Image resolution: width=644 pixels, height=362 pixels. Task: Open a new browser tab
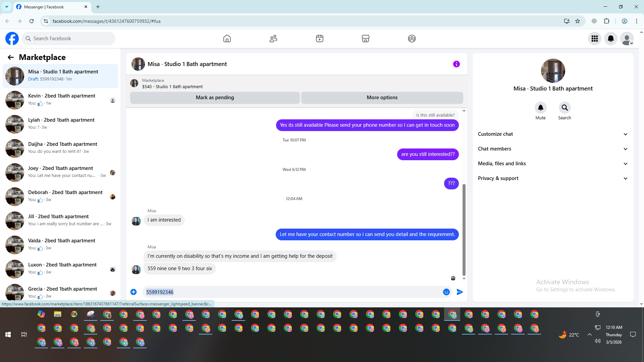(x=98, y=7)
